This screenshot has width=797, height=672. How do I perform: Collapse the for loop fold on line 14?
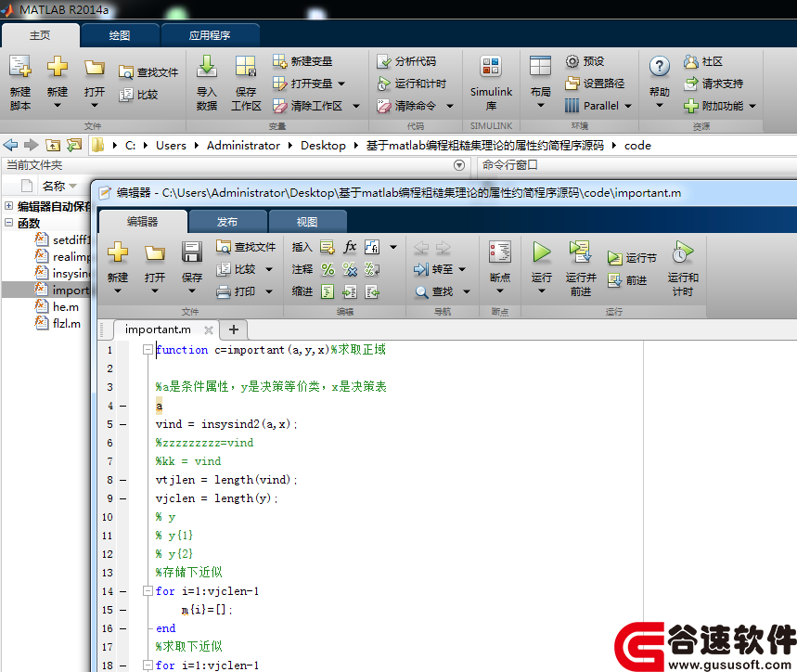148,590
